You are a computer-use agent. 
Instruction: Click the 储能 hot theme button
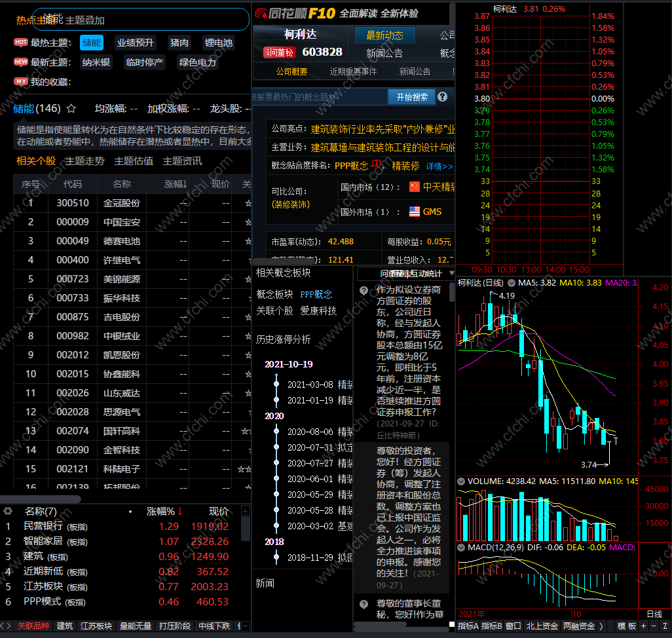point(91,43)
